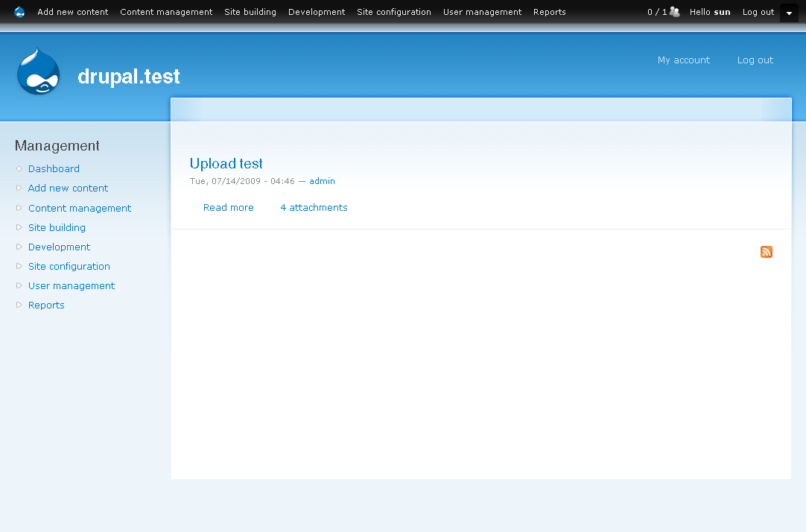This screenshot has width=806, height=532.
Task: Click the Druplicon icon in the admin toolbar
Action: [19, 12]
